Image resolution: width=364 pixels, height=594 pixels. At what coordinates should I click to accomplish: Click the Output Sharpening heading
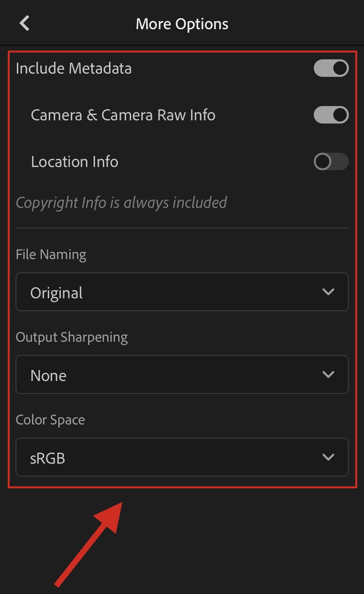coord(72,337)
